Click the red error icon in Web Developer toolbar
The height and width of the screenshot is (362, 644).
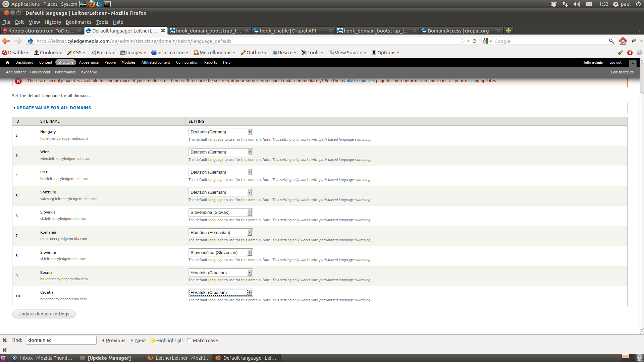tap(630, 53)
